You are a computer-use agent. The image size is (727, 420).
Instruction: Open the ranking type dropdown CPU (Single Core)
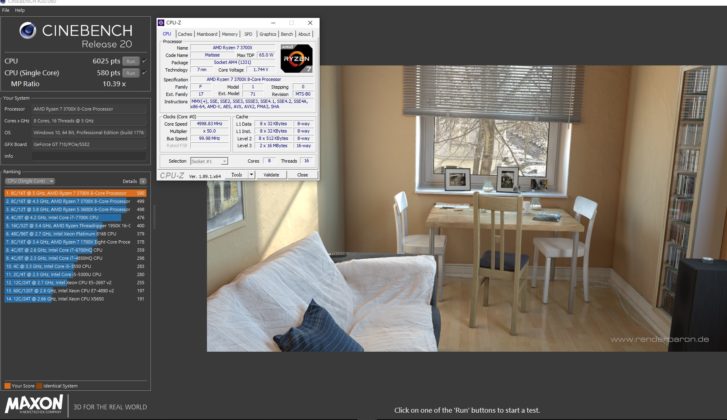click(x=30, y=181)
